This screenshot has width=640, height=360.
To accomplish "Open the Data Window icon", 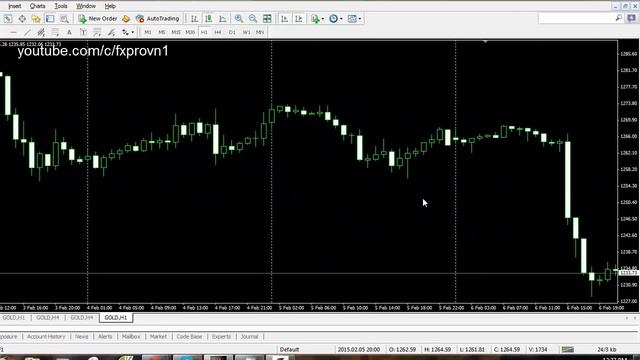I will 22,18.
